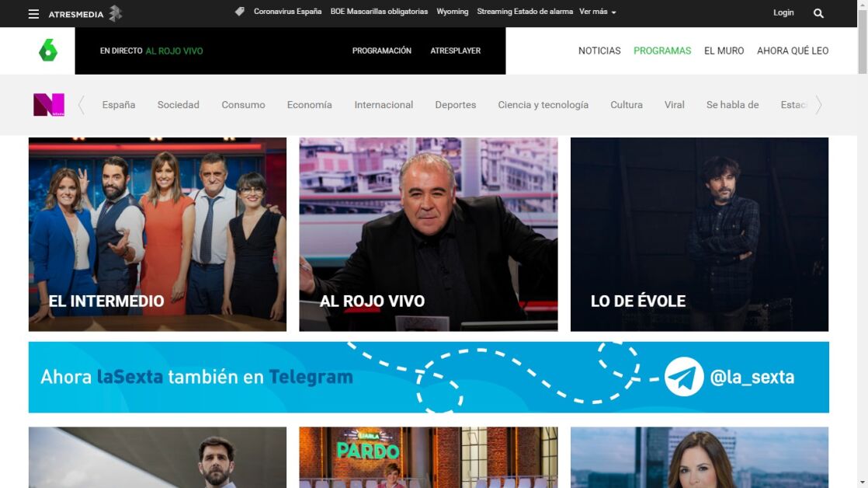
Task: Open the PROGRAMACIÓN schedule link
Action: 382,51
